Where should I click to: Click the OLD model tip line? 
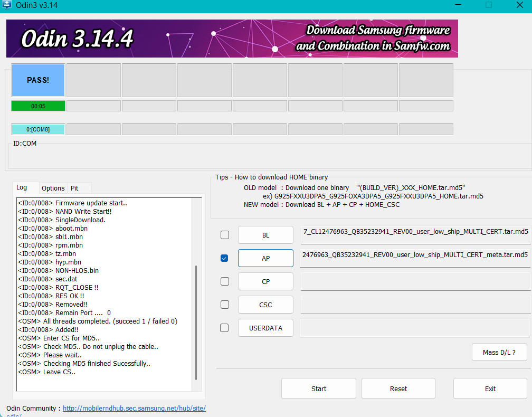pyautogui.click(x=354, y=187)
